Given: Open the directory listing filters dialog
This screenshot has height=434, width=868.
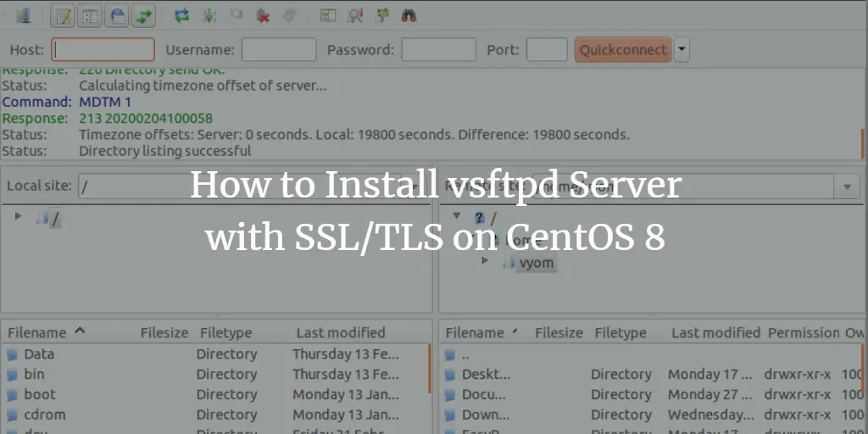Looking at the screenshot, I should pyautogui.click(x=328, y=16).
